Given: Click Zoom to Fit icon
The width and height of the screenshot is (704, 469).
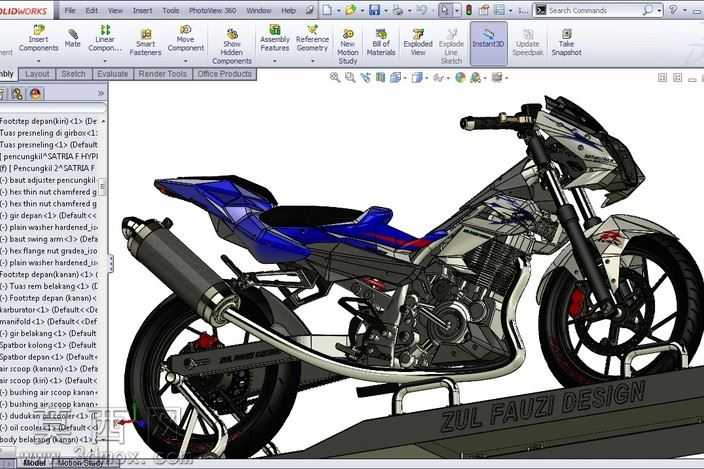Looking at the screenshot, I should pos(335,78).
